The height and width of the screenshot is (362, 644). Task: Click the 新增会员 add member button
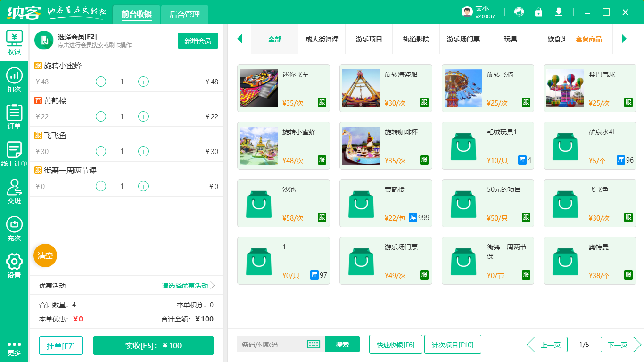point(198,41)
